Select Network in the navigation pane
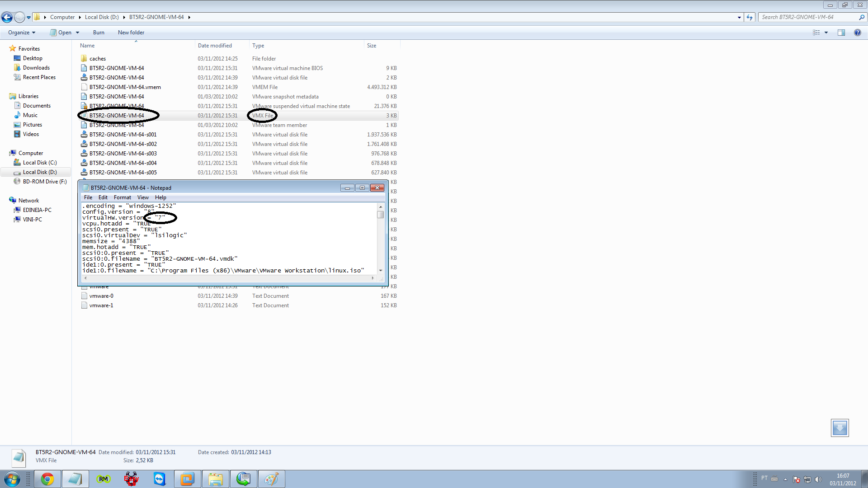This screenshot has height=488, width=868. 28,201
